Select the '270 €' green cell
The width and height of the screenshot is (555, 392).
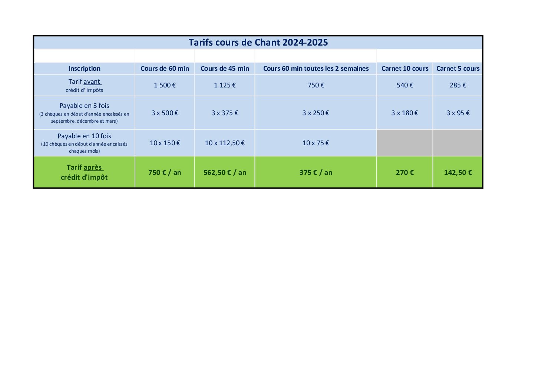click(405, 172)
